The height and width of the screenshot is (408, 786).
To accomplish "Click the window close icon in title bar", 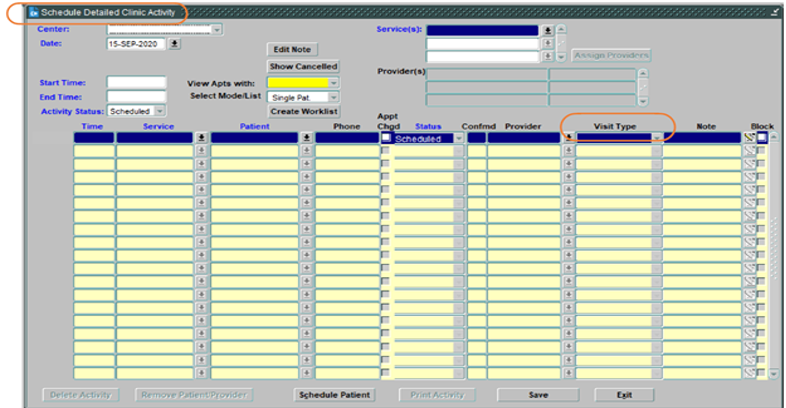I will coord(775,11).
